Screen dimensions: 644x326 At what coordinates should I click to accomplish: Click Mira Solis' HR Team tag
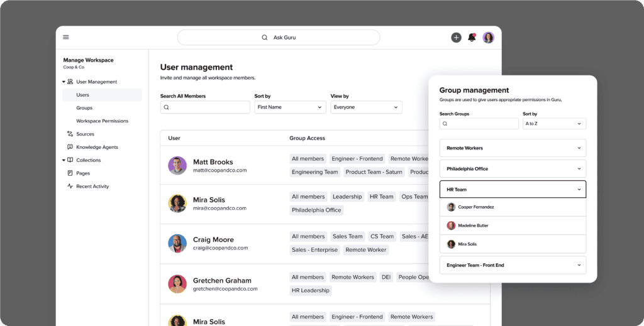click(381, 197)
